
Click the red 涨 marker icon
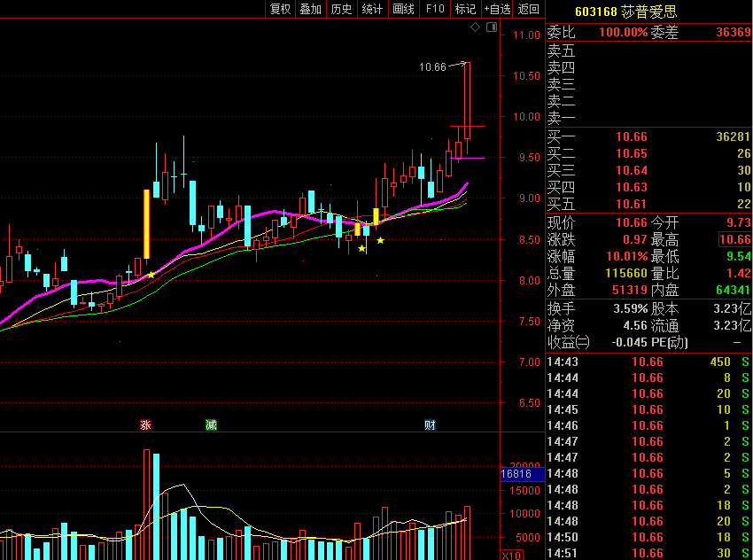145,425
